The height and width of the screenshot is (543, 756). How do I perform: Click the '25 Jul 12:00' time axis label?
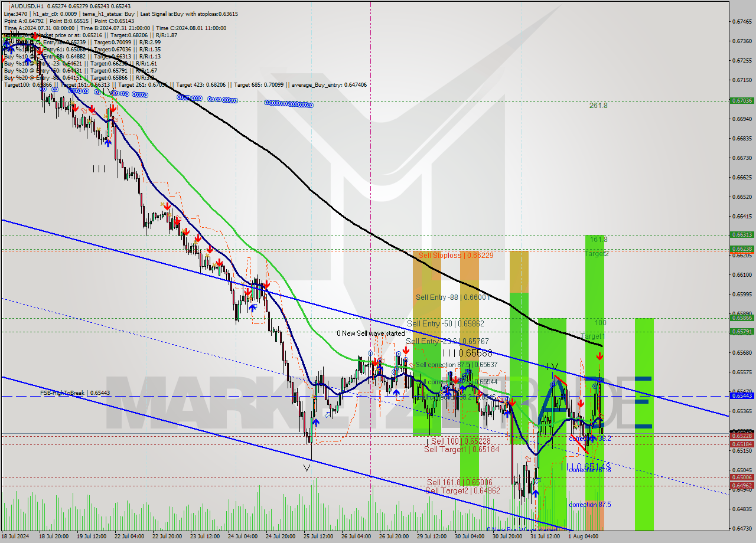(318, 537)
